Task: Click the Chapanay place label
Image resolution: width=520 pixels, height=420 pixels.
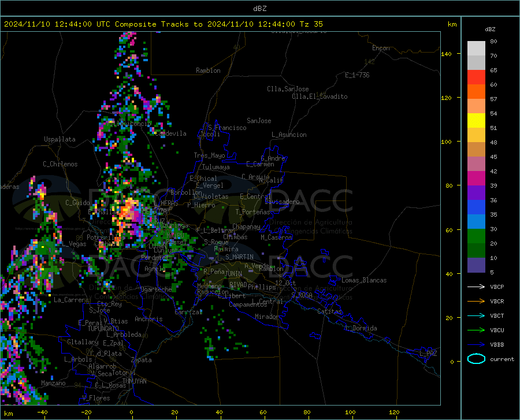Action: pyautogui.click(x=246, y=226)
